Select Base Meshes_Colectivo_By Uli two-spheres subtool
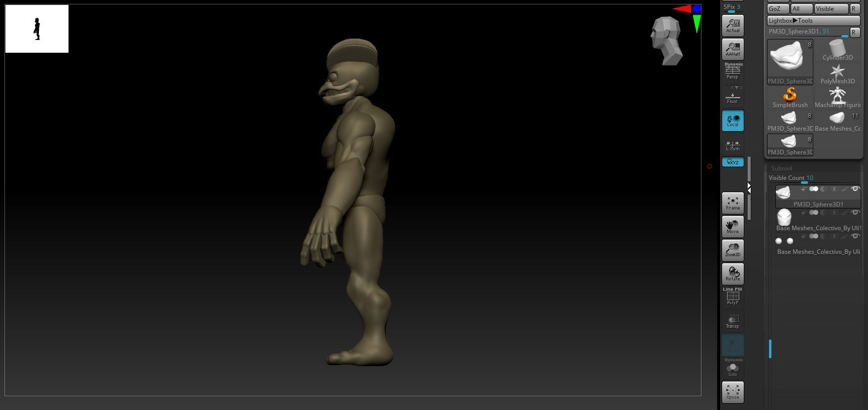 tap(818, 244)
